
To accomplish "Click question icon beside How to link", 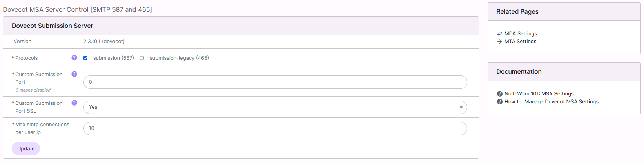I will [x=499, y=102].
